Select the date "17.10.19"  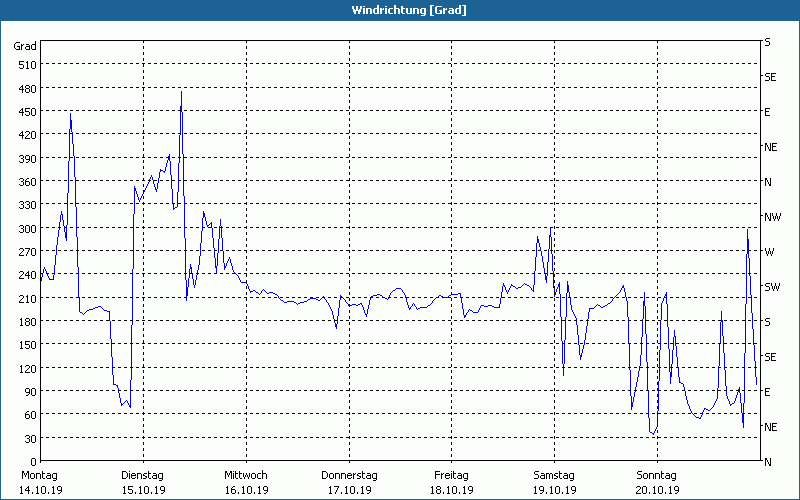(349, 490)
